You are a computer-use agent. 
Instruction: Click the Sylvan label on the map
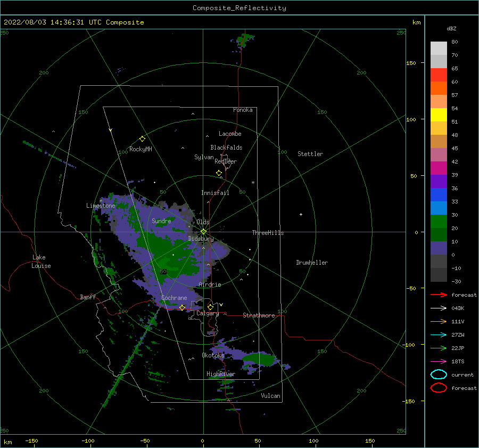coord(204,157)
